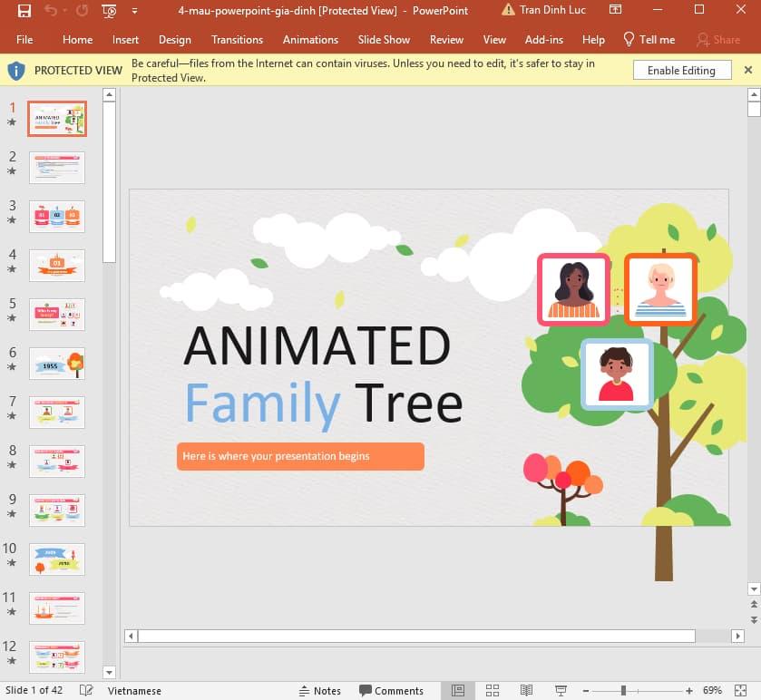Click the Undo icon
This screenshot has height=700, width=761.
pos(52,10)
